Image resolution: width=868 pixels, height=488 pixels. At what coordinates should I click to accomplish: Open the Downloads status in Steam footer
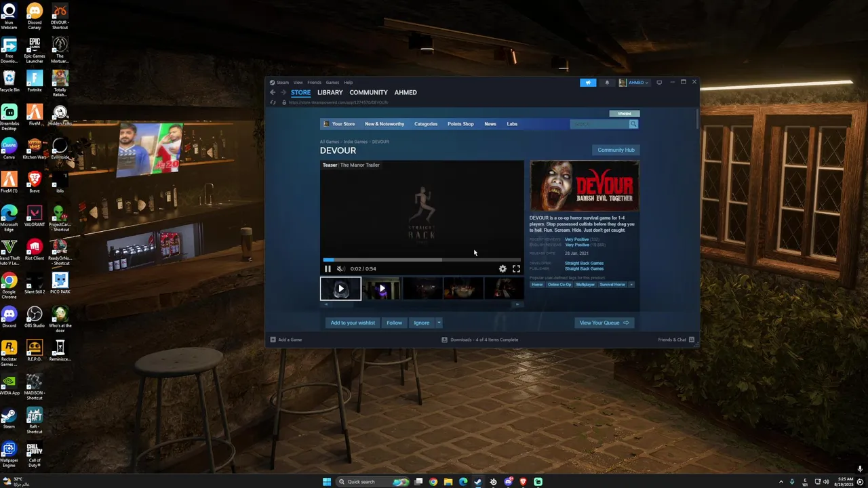[x=480, y=340]
